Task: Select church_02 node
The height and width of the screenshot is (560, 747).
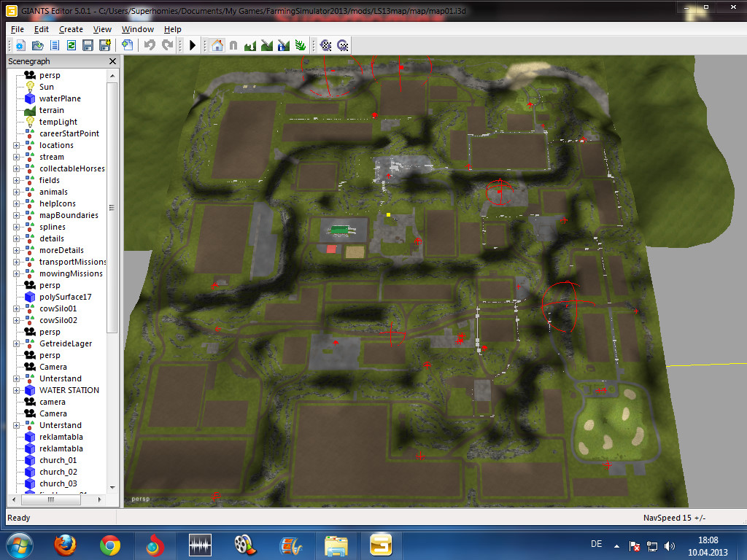Action: click(x=58, y=472)
